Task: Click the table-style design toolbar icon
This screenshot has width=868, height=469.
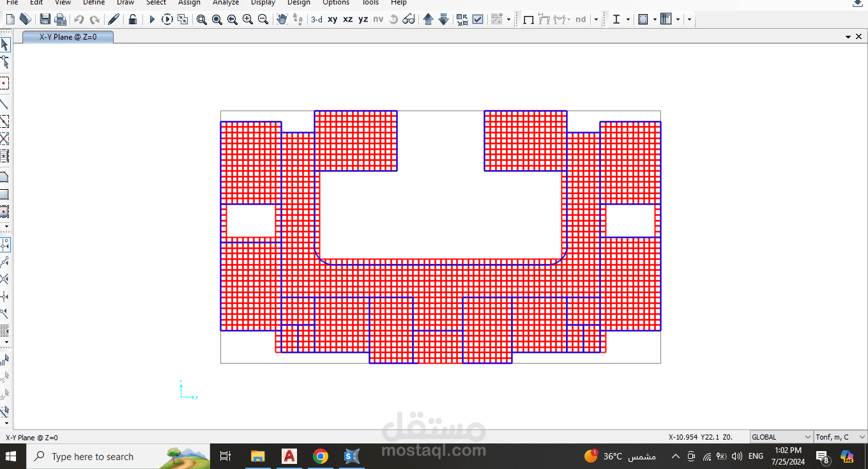Action: pyautogui.click(x=666, y=19)
